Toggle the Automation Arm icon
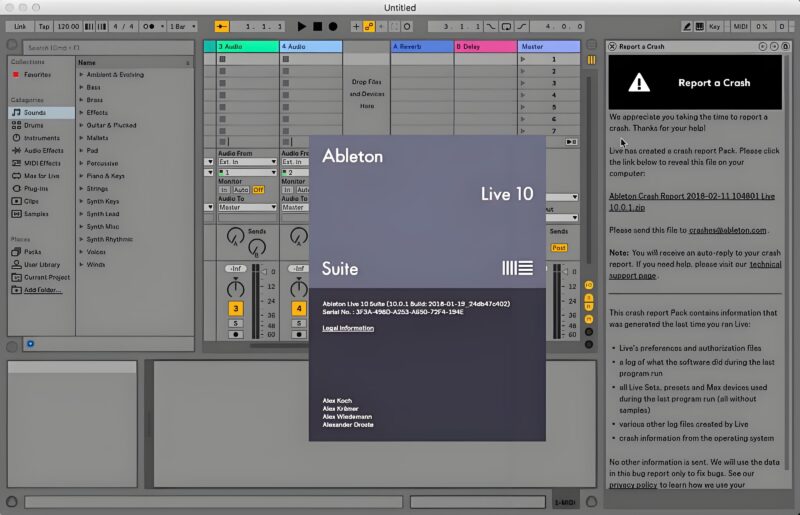800x515 pixels. [368, 27]
